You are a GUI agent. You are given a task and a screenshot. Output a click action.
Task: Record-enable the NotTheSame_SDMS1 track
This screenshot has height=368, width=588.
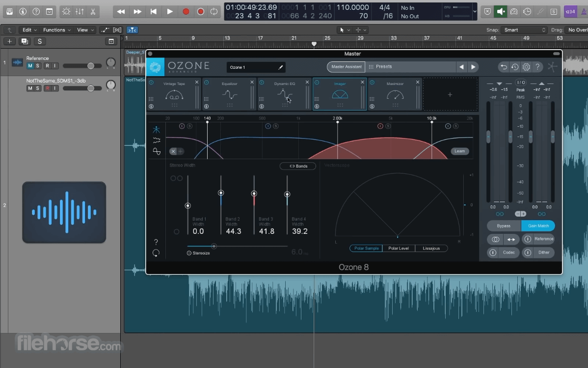click(47, 88)
